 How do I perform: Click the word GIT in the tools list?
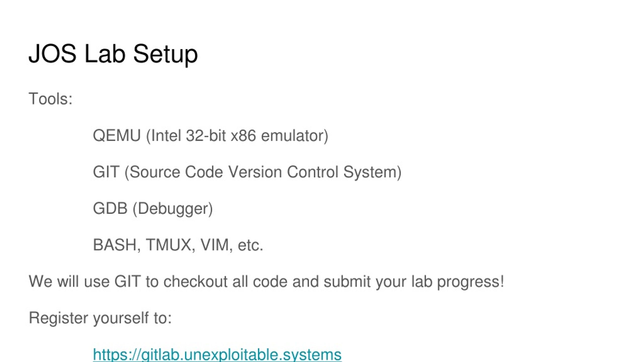click(106, 172)
